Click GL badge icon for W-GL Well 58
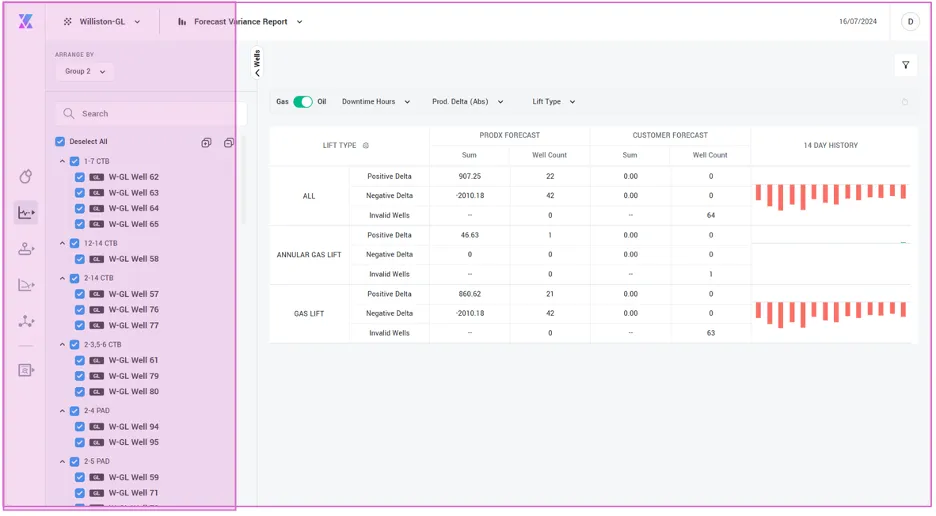 tap(97, 259)
